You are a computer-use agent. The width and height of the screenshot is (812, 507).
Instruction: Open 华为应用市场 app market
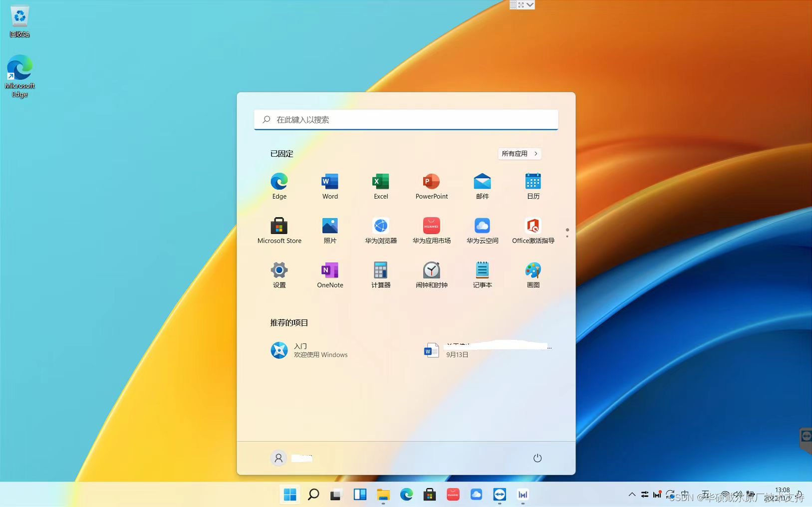pos(432,231)
